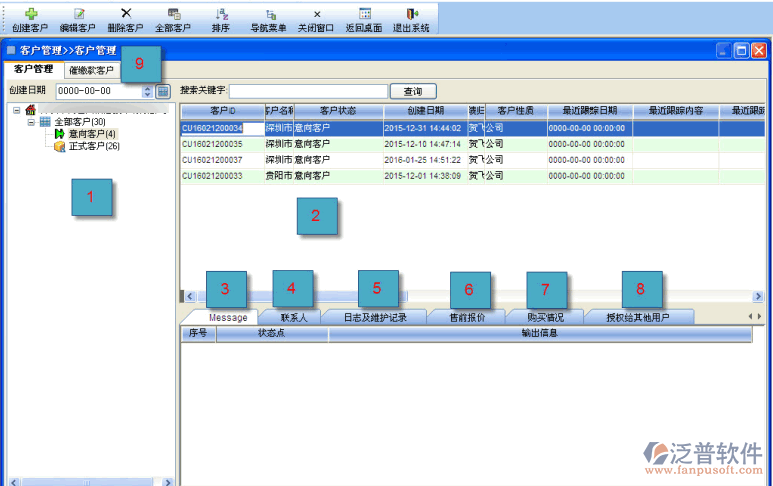This screenshot has width=773, height=486.
Task: Click the box icon of 正式客户
Action: [x=60, y=146]
